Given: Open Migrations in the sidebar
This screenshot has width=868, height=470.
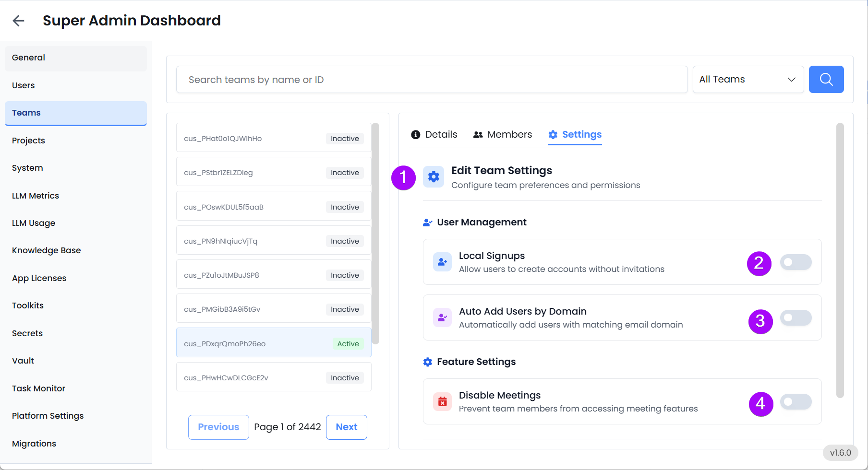Looking at the screenshot, I should pyautogui.click(x=76, y=444).
